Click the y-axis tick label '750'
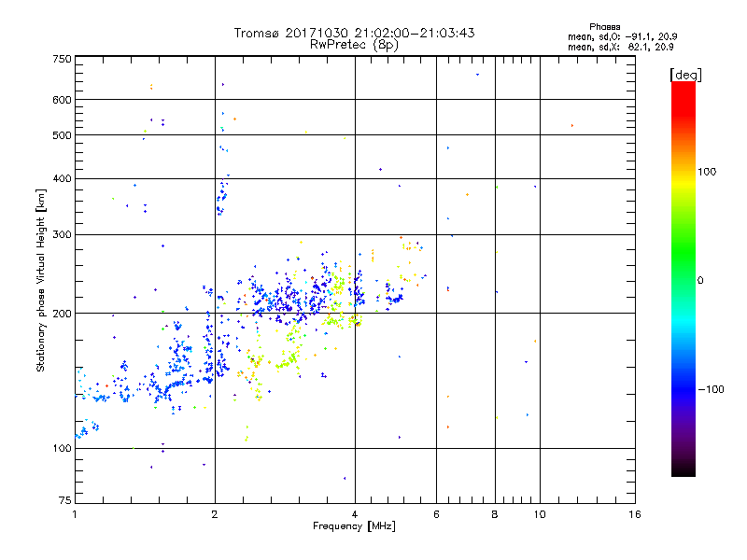Viewport: 747px width, 560px height. 62,59
